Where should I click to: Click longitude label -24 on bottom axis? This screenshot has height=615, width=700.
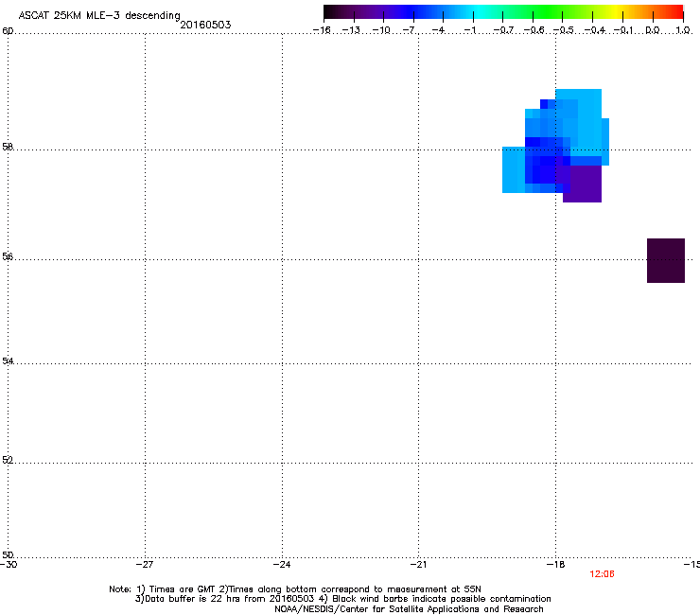[282, 565]
